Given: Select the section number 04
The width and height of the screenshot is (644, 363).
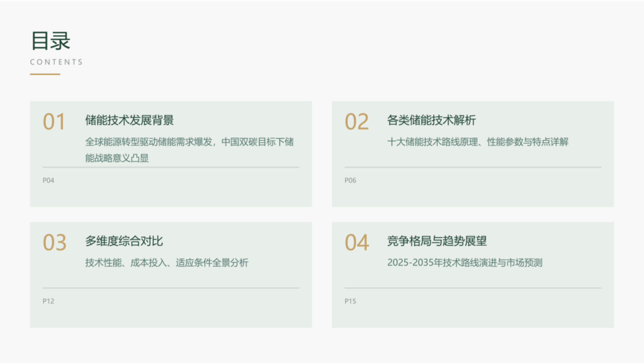Looking at the screenshot, I should 357,243.
